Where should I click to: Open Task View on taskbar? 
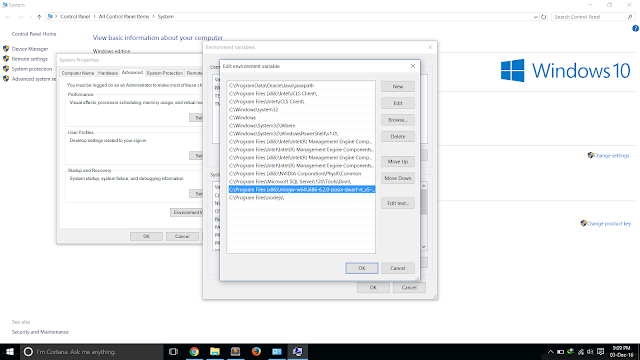[x=173, y=351]
